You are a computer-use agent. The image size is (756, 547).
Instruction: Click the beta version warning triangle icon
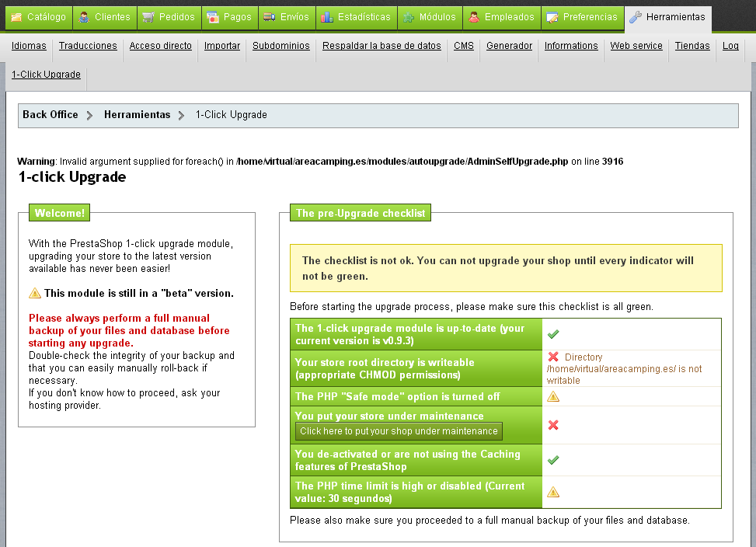(35, 293)
